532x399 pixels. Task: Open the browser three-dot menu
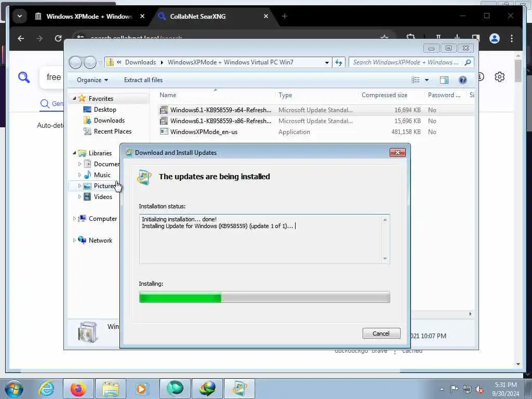coord(512,38)
